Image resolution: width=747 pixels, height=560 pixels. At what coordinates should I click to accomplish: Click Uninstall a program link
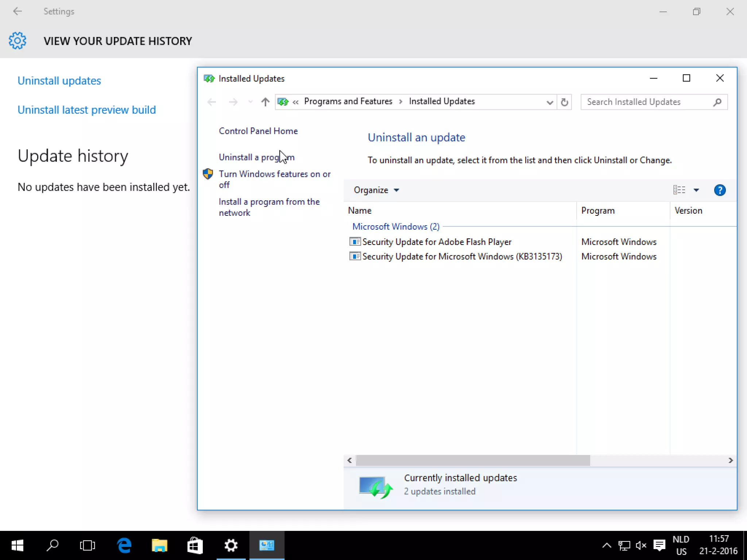click(256, 157)
